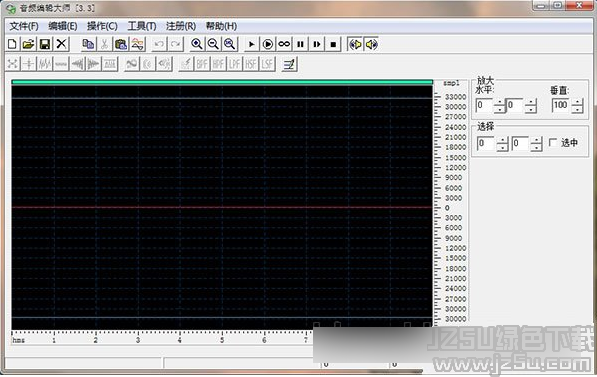Create a new audio file
Viewport: 597px width, 377px height.
[12, 44]
